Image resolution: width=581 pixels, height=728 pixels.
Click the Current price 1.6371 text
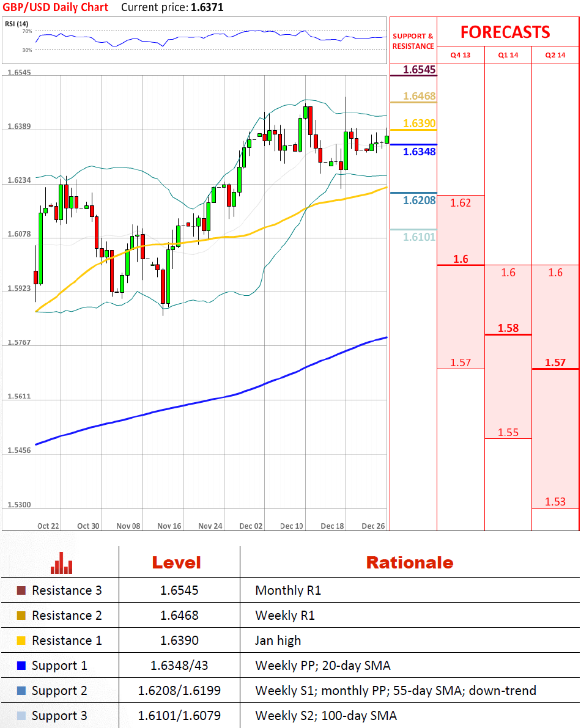coord(172,7)
